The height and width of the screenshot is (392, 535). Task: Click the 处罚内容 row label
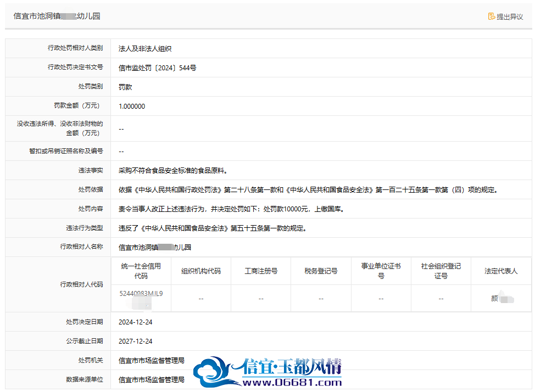pyautogui.click(x=91, y=209)
